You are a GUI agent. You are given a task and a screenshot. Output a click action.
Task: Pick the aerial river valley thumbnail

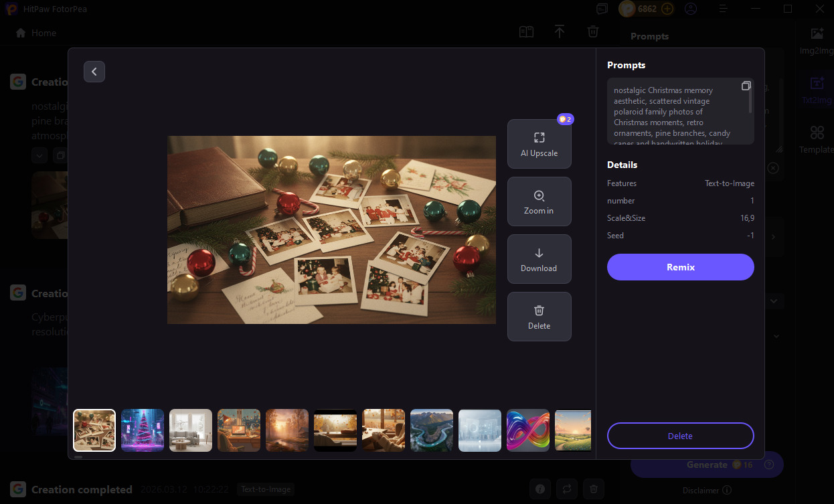(x=432, y=430)
